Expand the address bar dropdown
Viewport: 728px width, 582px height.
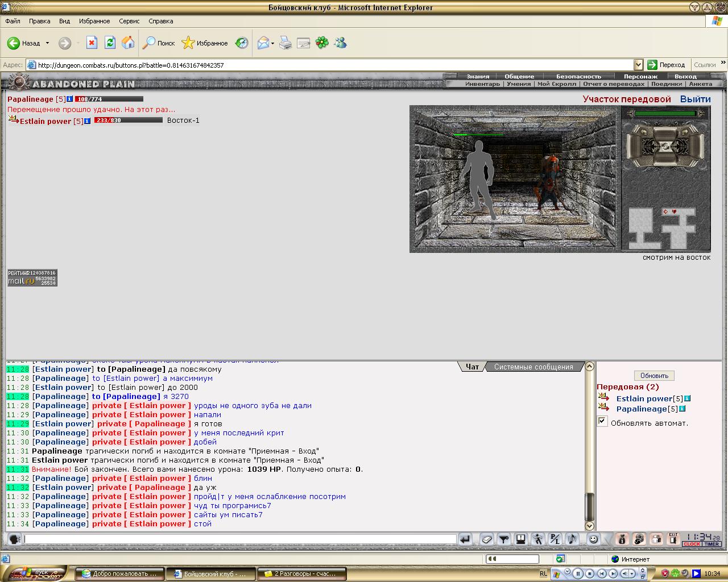[x=638, y=65]
